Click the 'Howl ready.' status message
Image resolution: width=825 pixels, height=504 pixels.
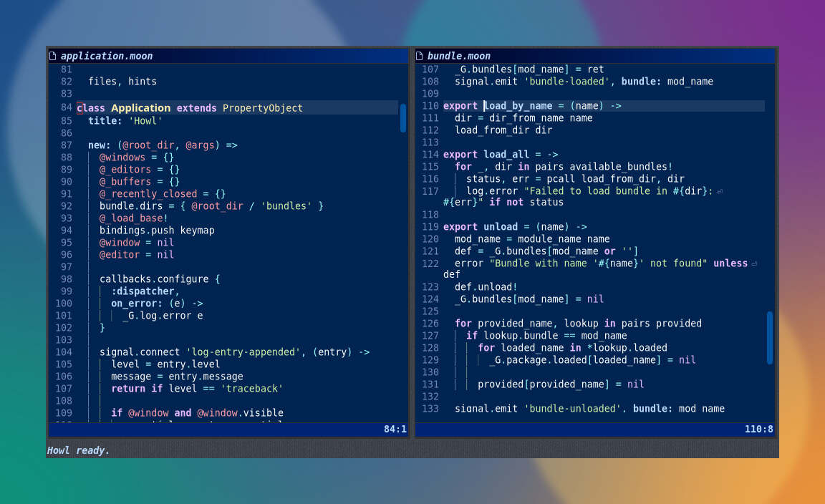(x=78, y=450)
